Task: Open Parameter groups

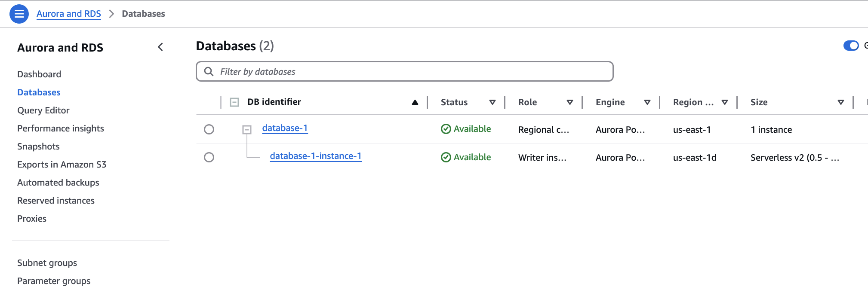Action: [x=54, y=281]
